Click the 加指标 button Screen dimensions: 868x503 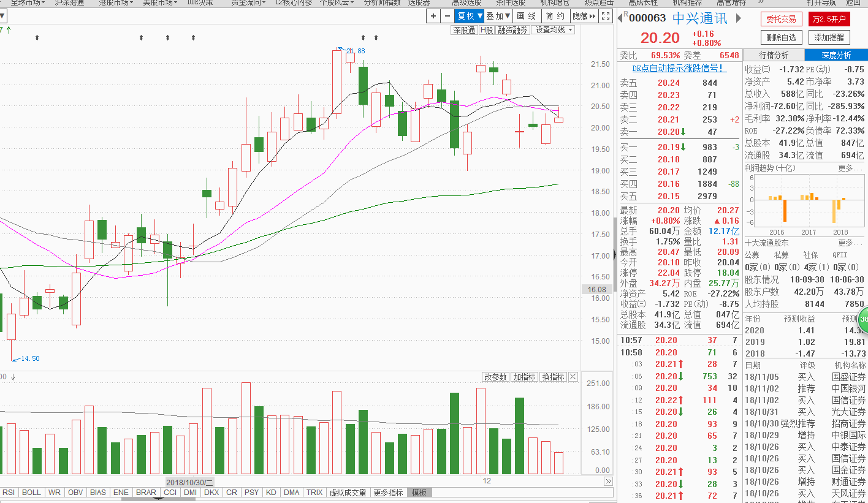pyautogui.click(x=524, y=377)
